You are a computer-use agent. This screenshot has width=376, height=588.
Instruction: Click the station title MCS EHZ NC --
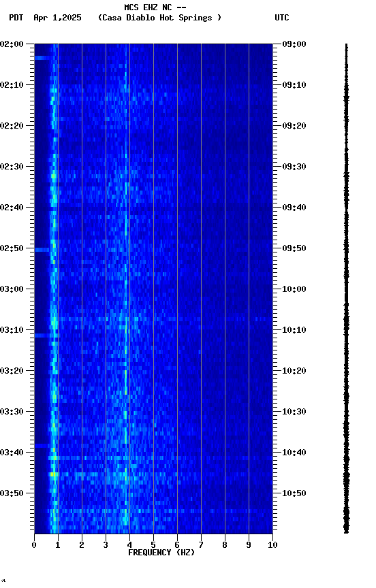[x=155, y=7]
